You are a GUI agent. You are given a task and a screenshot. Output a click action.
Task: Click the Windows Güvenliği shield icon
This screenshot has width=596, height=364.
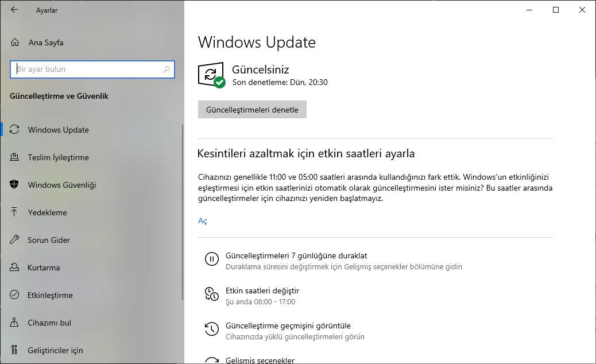[15, 185]
